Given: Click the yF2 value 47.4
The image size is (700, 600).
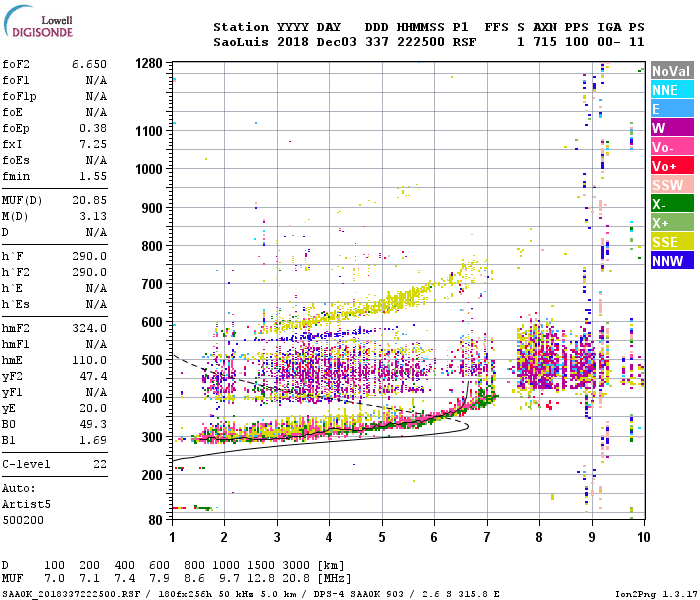Looking at the screenshot, I should (93, 376).
